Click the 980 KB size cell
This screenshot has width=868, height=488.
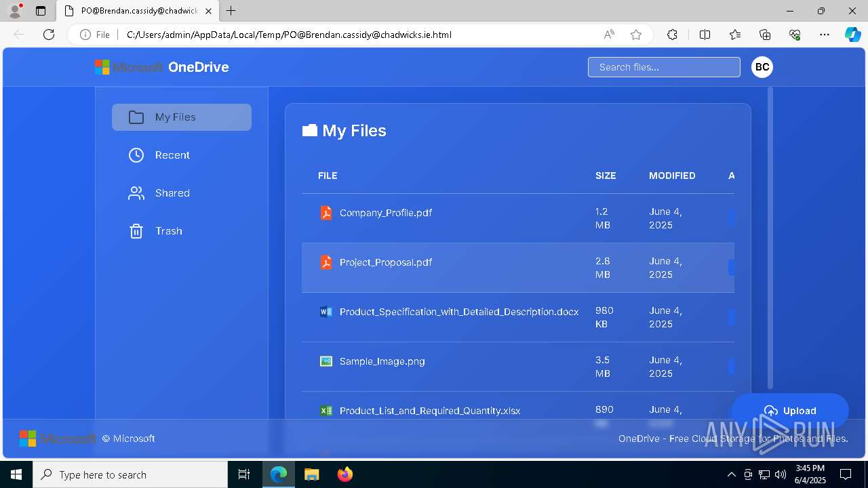pyautogui.click(x=604, y=317)
